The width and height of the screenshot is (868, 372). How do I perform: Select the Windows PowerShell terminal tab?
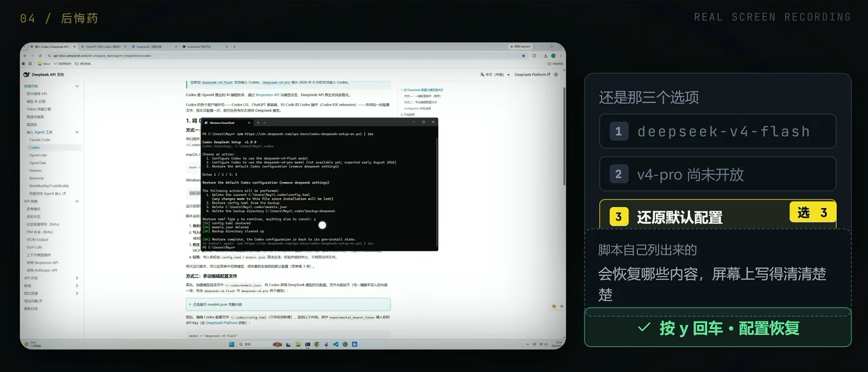(227, 123)
